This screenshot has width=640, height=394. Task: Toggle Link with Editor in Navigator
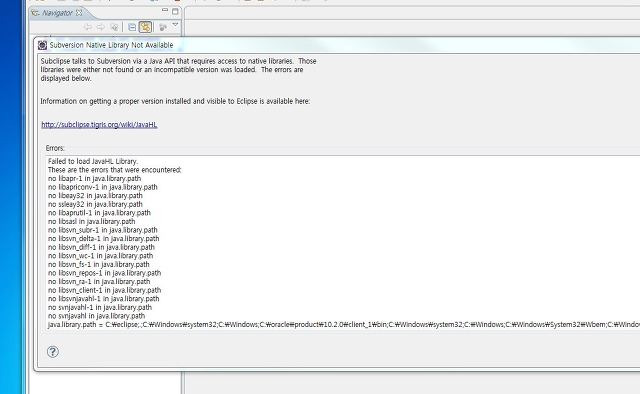145,27
